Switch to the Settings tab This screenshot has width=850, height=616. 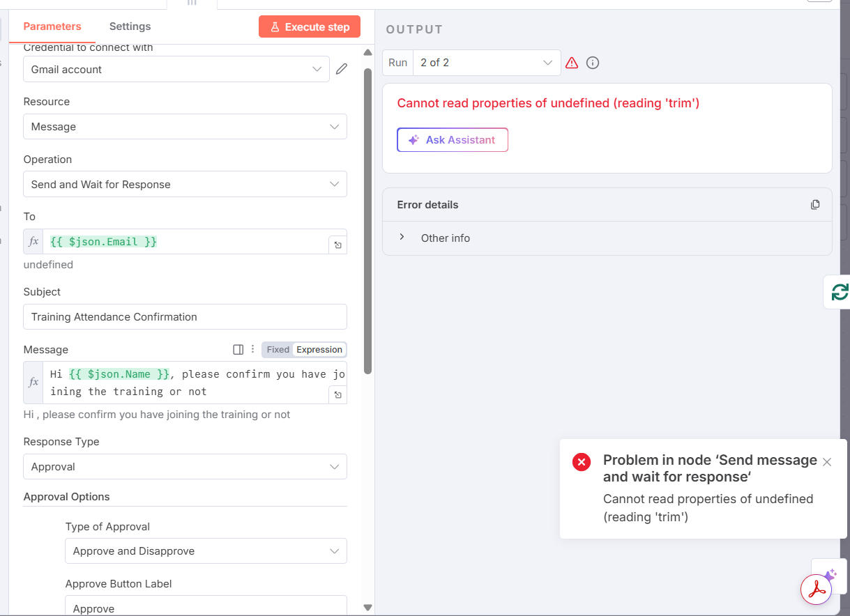130,26
